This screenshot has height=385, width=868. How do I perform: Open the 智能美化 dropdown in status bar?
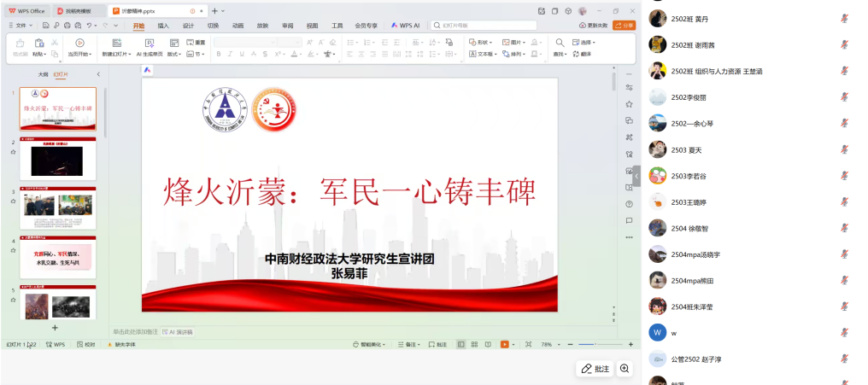pyautogui.click(x=371, y=344)
